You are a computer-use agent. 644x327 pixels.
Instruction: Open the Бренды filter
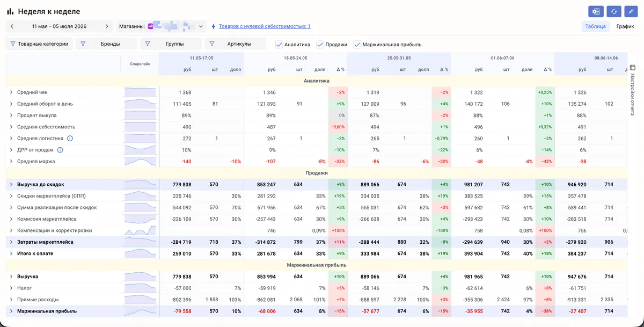pos(106,44)
